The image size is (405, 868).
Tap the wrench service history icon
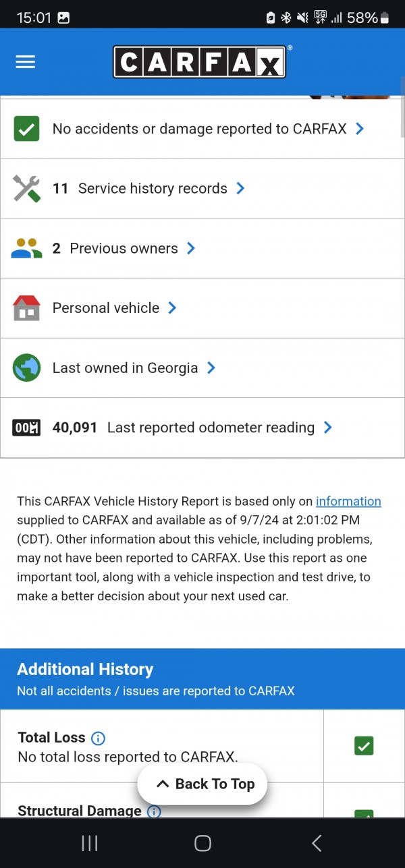tap(27, 189)
